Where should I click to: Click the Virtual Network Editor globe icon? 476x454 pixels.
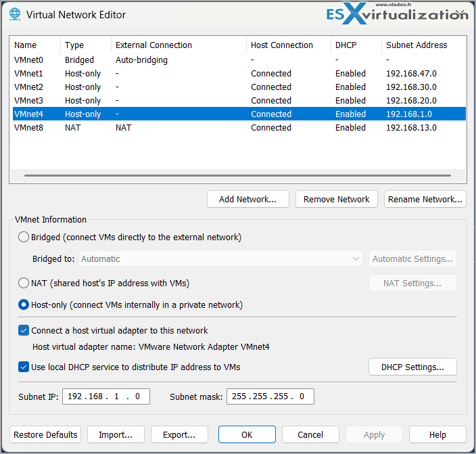15,14
